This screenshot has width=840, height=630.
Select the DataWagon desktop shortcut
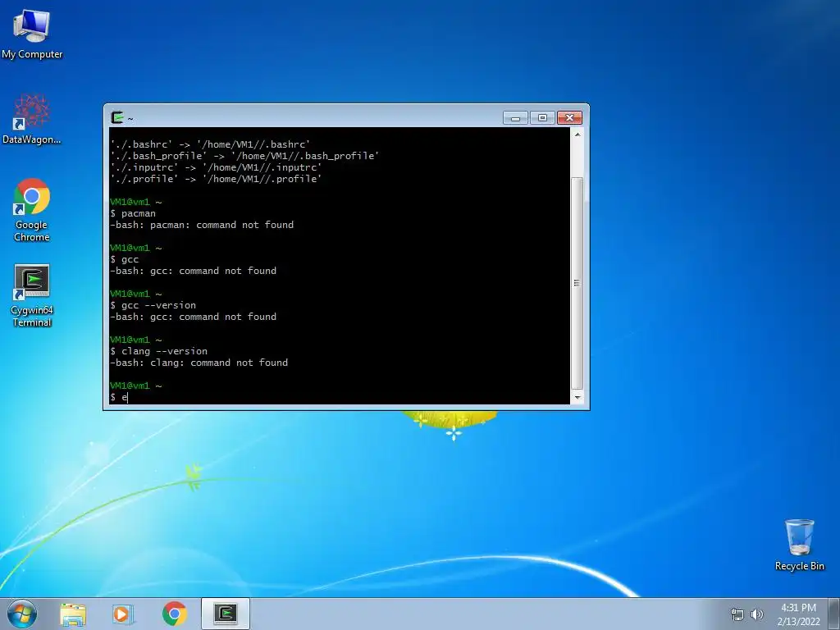32,119
